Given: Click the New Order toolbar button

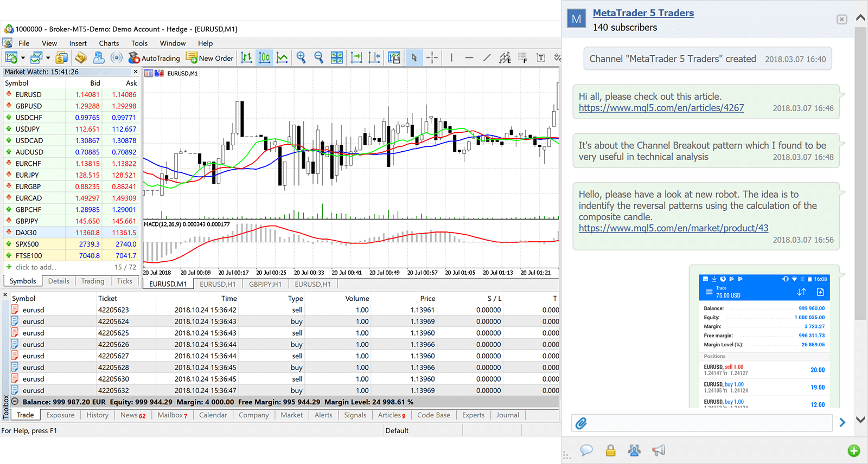Looking at the screenshot, I should tap(209, 58).
